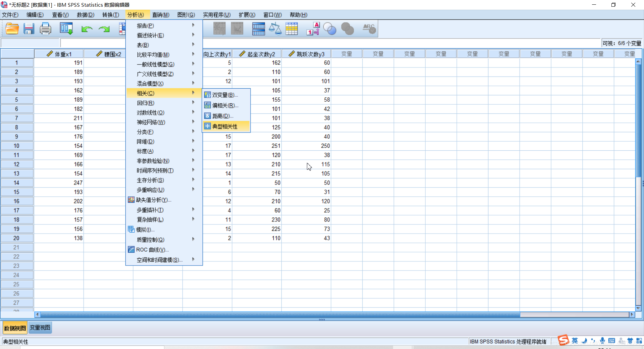The height and width of the screenshot is (349, 644).
Task: Expand the 报告(P) submenu
Action: pyautogui.click(x=164, y=26)
